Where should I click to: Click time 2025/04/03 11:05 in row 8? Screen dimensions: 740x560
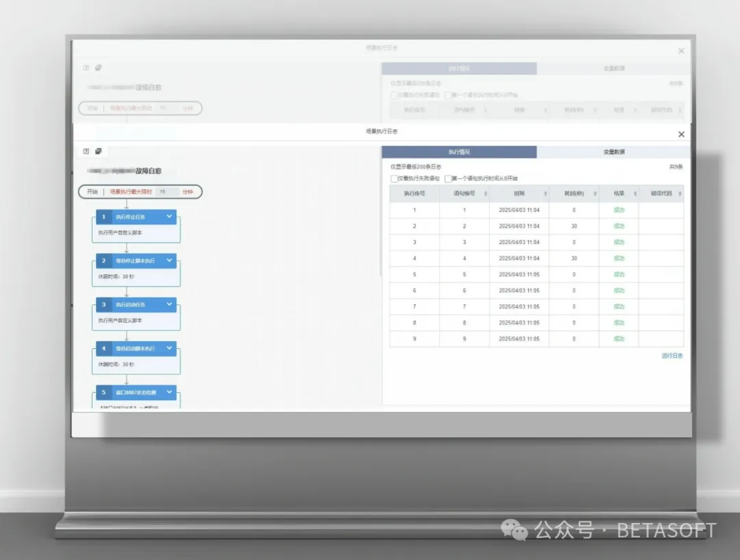tap(519, 322)
